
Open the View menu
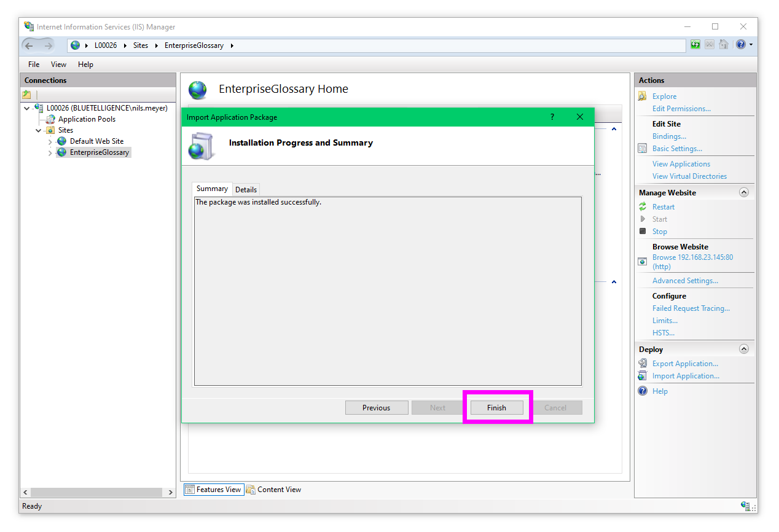[58, 65]
